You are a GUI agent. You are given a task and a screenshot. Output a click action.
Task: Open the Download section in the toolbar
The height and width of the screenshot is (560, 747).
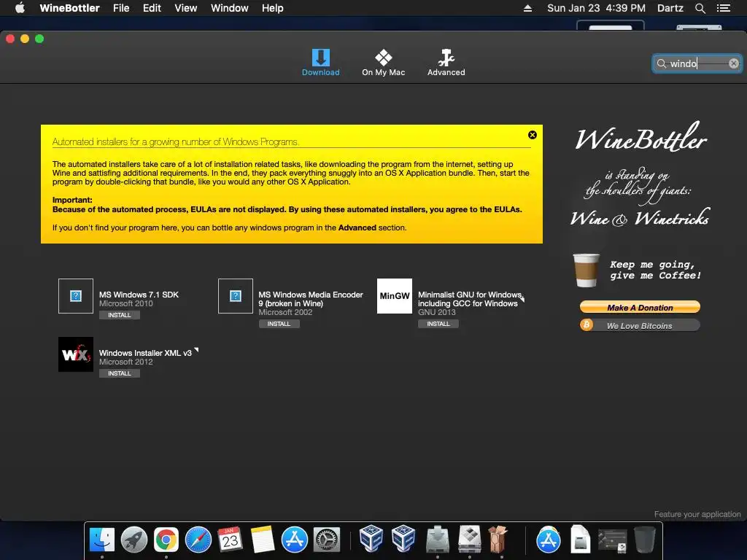click(321, 63)
